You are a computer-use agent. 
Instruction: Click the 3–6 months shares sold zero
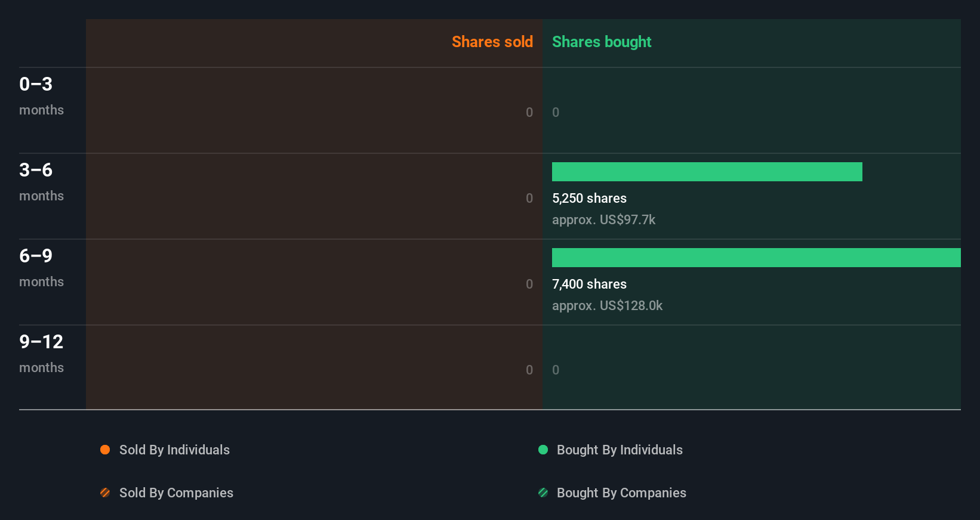click(x=529, y=198)
